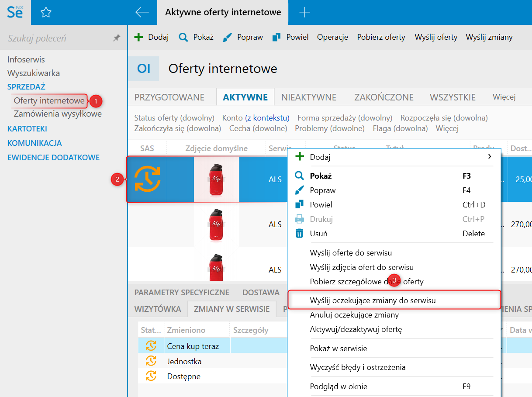This screenshot has width=532, height=397.
Task: Open the PARAMETRY SPECYFICZNE tab
Action: coord(182,293)
